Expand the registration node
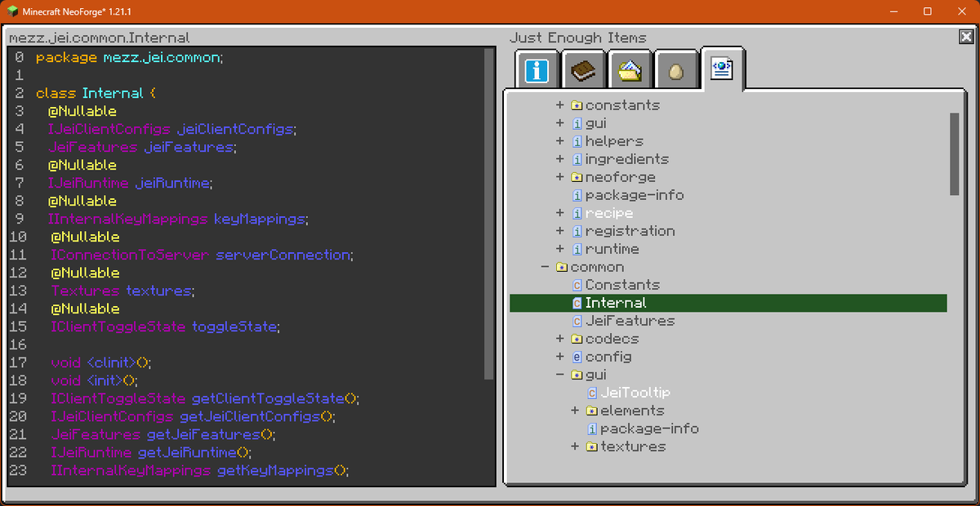 point(560,231)
